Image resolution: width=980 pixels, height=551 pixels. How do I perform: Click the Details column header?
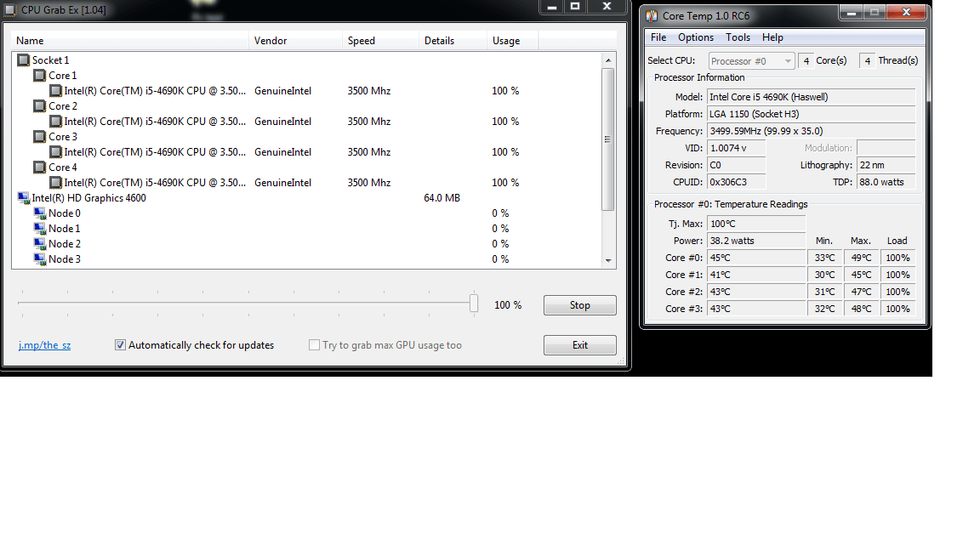[x=453, y=41]
